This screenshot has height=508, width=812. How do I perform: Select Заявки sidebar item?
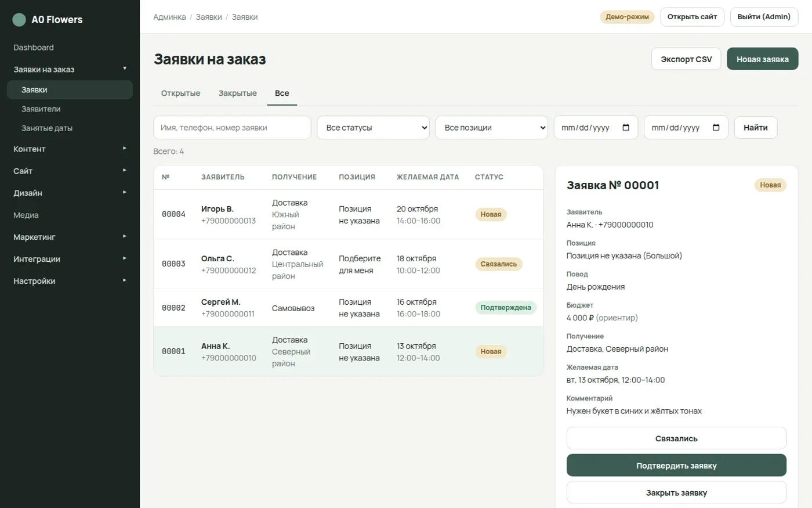point(70,90)
